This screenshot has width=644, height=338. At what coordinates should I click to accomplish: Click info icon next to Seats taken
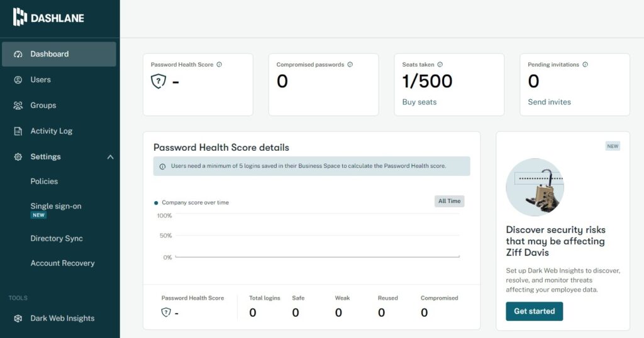pos(440,65)
